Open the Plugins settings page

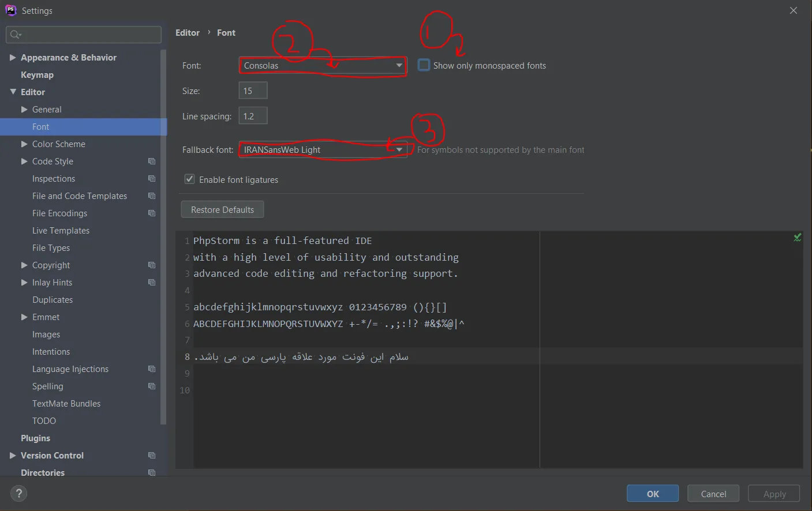click(x=35, y=438)
